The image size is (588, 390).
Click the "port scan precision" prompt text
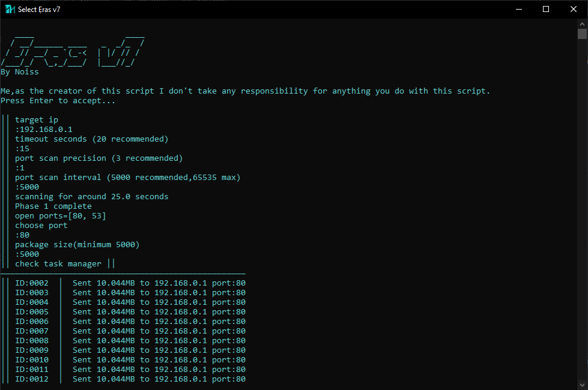tap(99, 158)
